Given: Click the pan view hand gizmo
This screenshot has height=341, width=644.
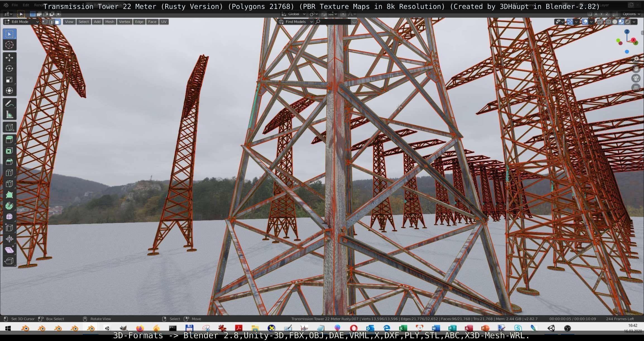Looking at the screenshot, I should click(x=636, y=68).
